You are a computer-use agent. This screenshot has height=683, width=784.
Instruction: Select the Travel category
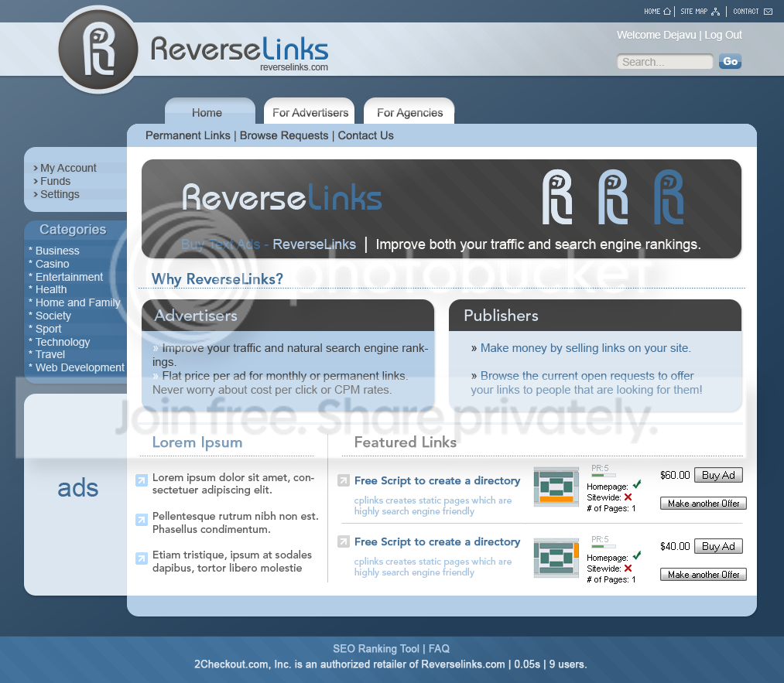pyautogui.click(x=50, y=354)
